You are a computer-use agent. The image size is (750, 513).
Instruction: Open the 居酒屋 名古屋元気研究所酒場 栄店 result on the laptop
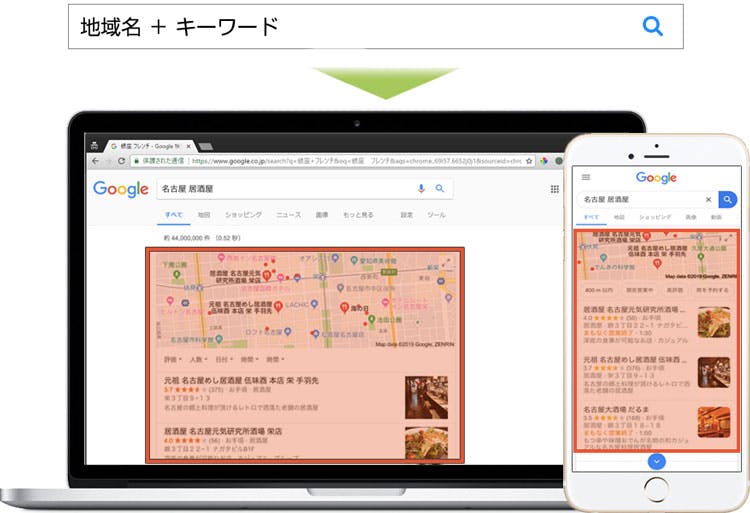[223, 431]
